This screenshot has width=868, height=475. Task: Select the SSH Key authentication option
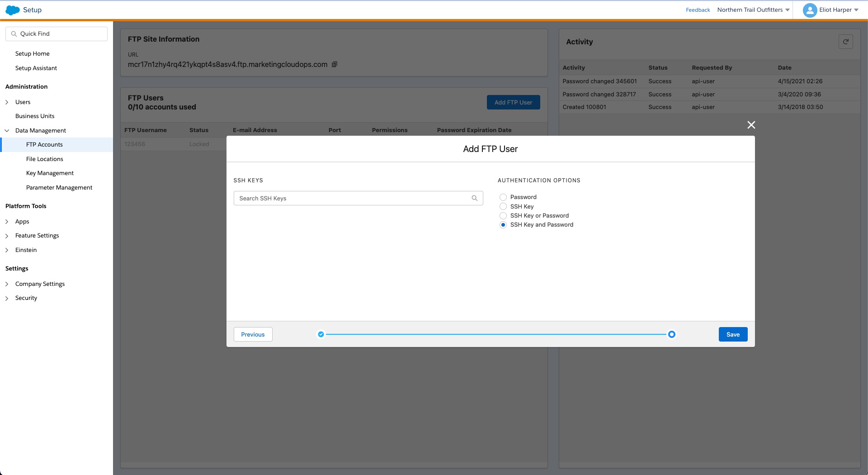coord(503,206)
